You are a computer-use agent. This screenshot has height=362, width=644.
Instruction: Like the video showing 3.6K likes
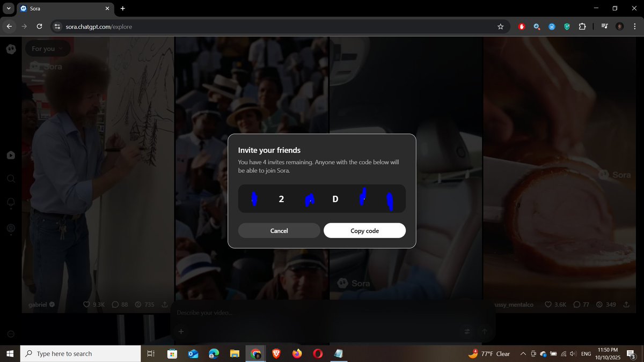coord(555,305)
